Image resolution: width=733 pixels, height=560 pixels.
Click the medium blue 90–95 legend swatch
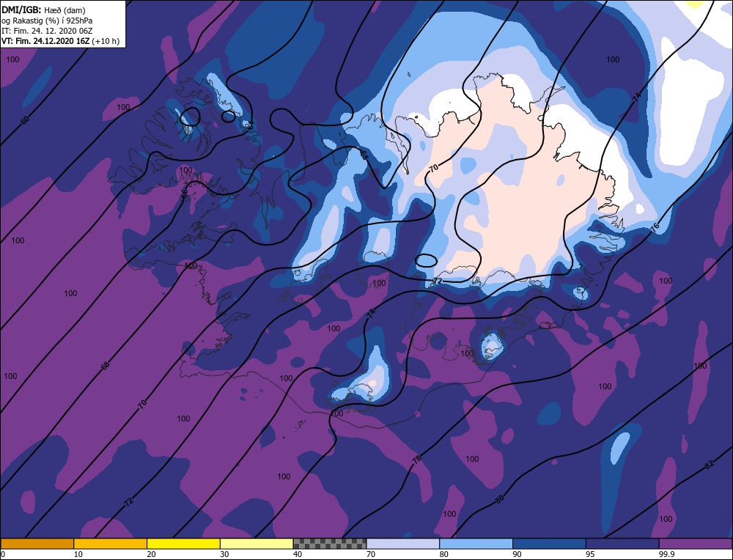[549, 544]
